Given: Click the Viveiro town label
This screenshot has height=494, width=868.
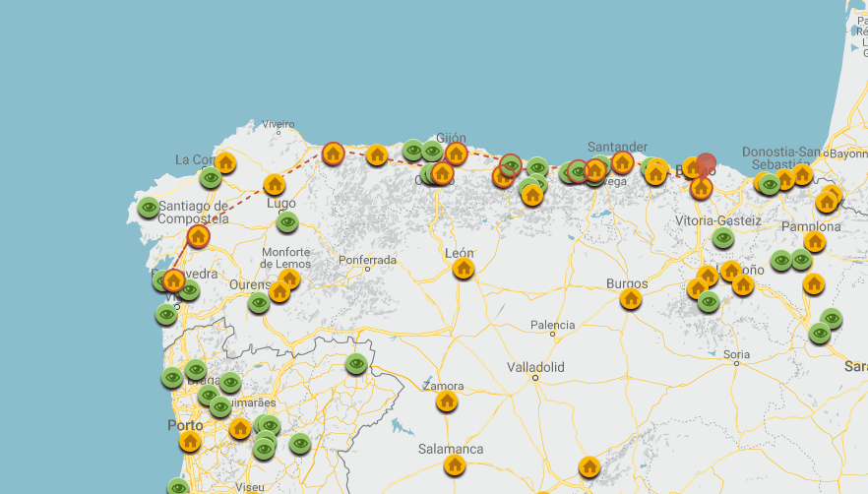Looking at the screenshot, I should [x=278, y=124].
